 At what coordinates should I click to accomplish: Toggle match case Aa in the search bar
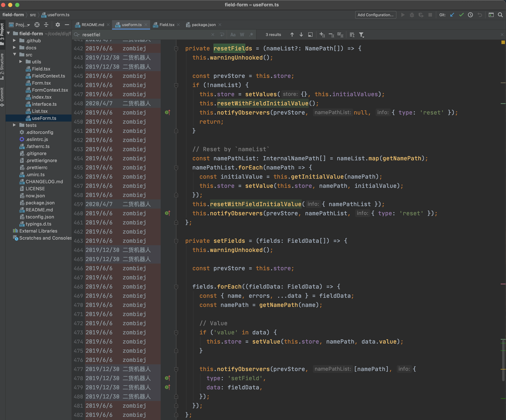233,35
